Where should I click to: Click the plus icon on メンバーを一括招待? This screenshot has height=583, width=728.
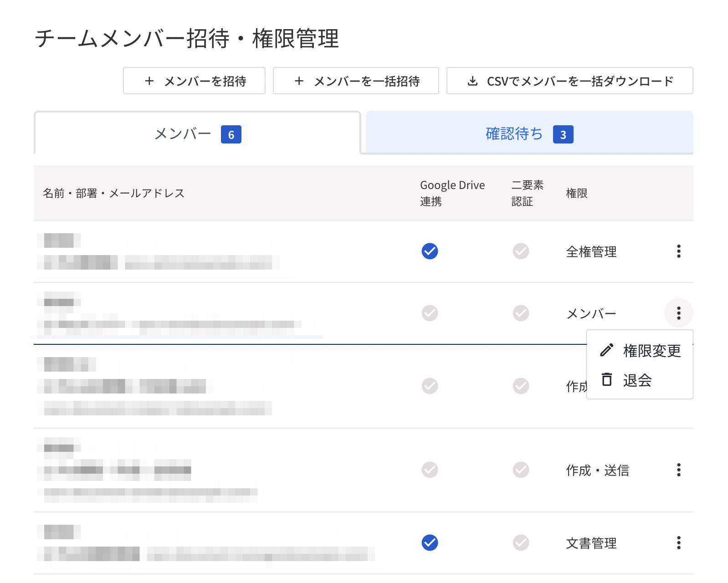[x=299, y=81]
